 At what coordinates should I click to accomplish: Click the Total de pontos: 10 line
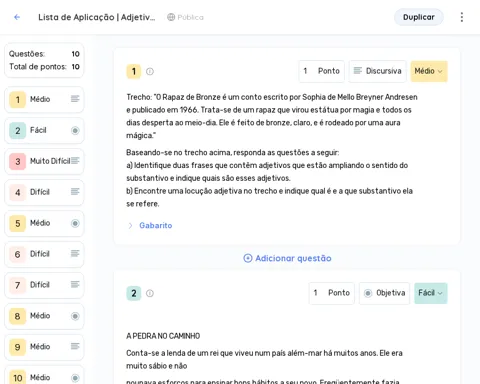(44, 67)
